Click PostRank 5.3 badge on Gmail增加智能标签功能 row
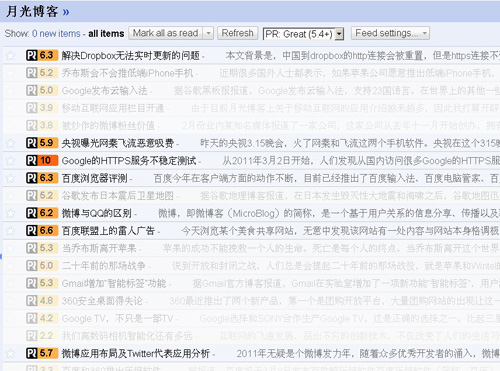The image size is (500, 371). point(42,283)
